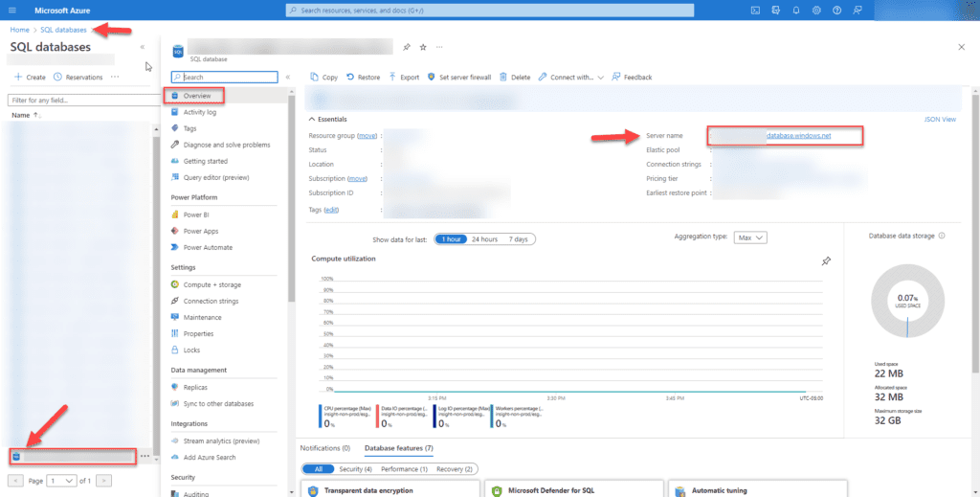Filter features by Security (4)
This screenshot has height=497, width=980.
tap(355, 469)
